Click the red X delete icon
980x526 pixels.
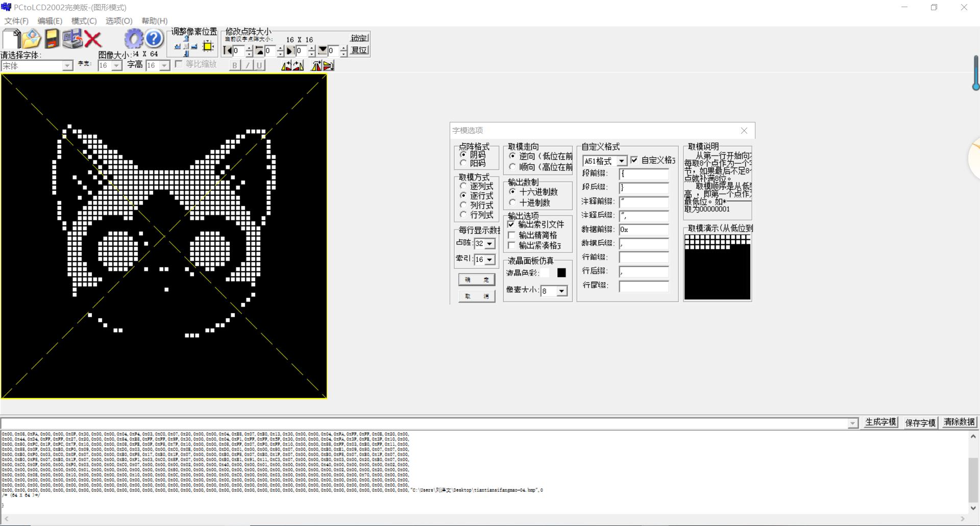93,39
